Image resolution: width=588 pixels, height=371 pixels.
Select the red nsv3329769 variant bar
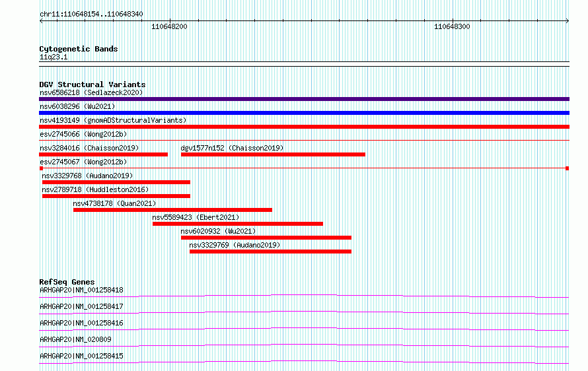click(270, 252)
